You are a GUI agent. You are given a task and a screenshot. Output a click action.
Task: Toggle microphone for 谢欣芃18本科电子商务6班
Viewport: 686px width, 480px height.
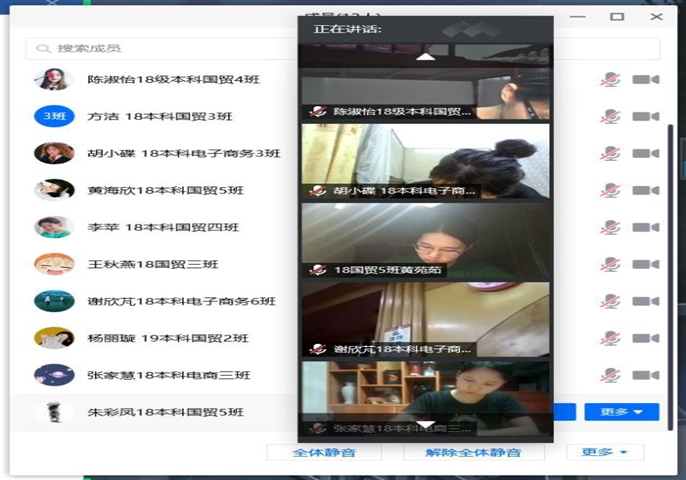[x=610, y=301]
